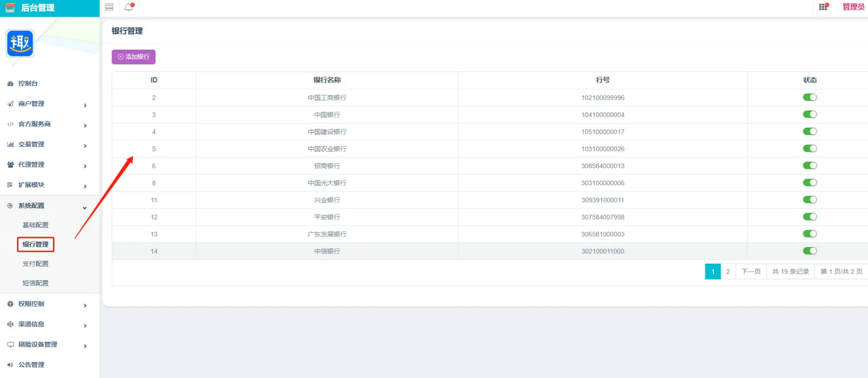
Task: Click the 官方服务商 code icon
Action: pyautogui.click(x=10, y=124)
